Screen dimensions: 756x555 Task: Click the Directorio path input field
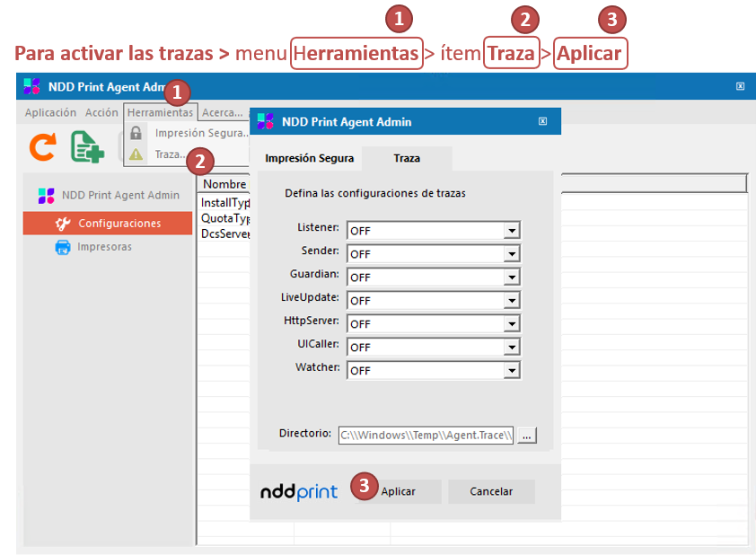(426, 436)
